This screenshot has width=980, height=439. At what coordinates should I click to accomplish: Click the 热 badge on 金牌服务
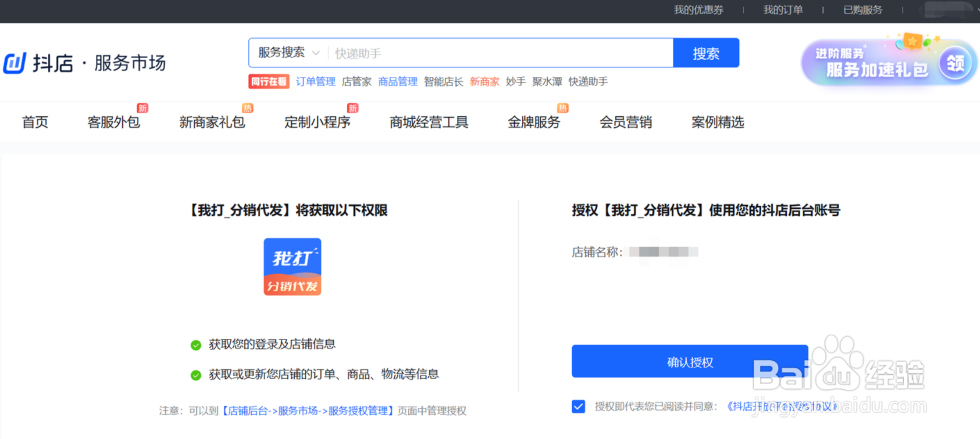(x=563, y=108)
